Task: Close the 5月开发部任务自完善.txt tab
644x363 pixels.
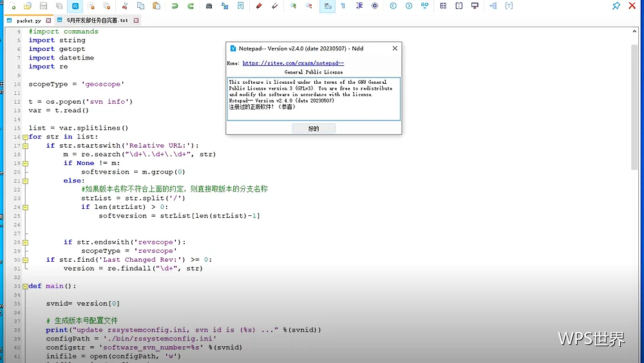Action: pos(136,20)
